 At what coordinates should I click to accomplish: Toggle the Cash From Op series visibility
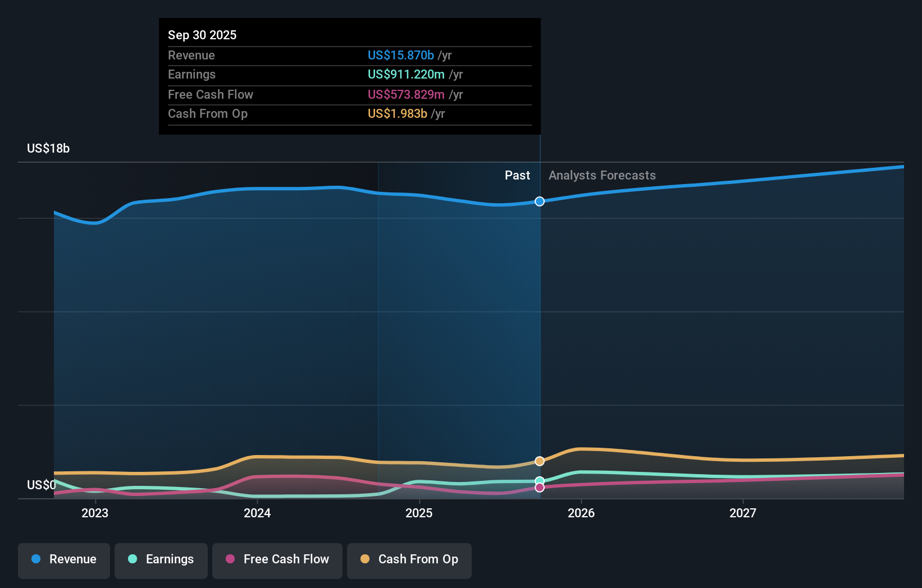[409, 559]
